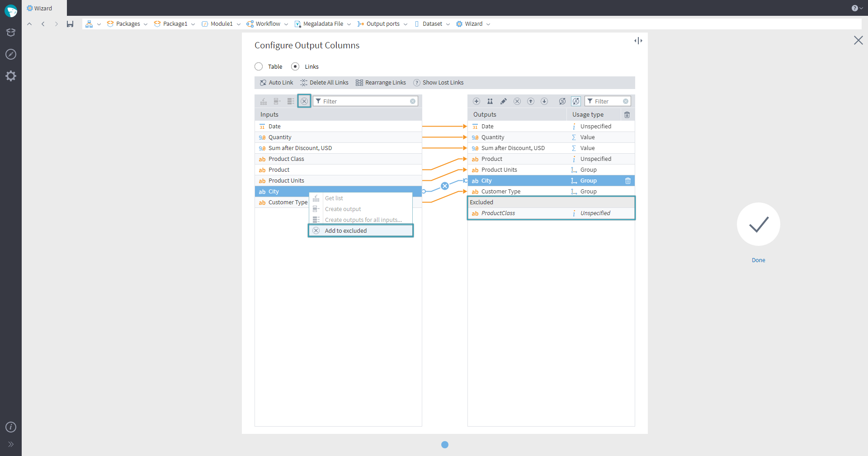Click the exclude icon in Inputs toolbar
868x456 pixels.
click(x=304, y=101)
